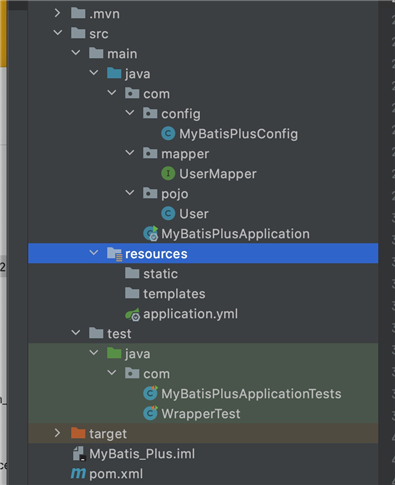Click the application.yml Spring config icon
This screenshot has height=485, width=395.
(133, 314)
